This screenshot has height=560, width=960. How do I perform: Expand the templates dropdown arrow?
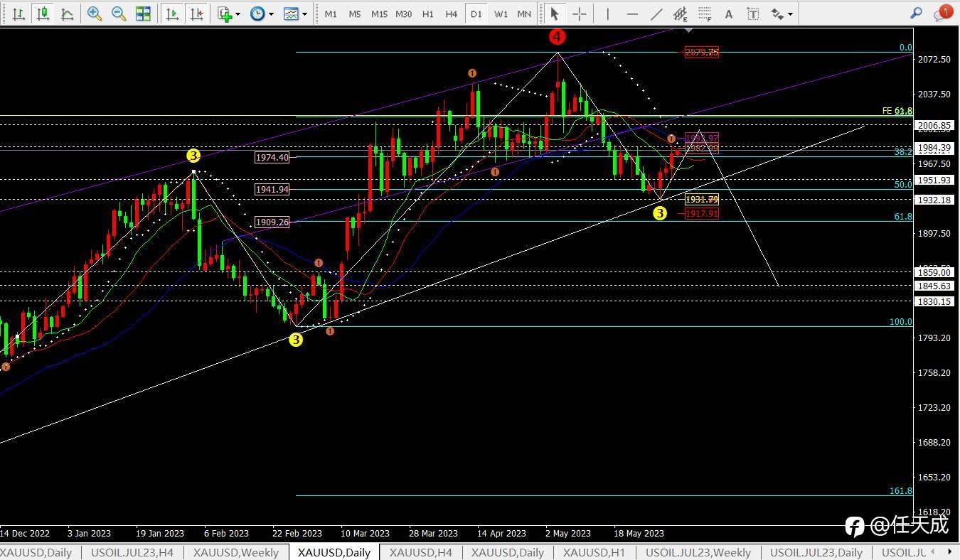(x=304, y=14)
